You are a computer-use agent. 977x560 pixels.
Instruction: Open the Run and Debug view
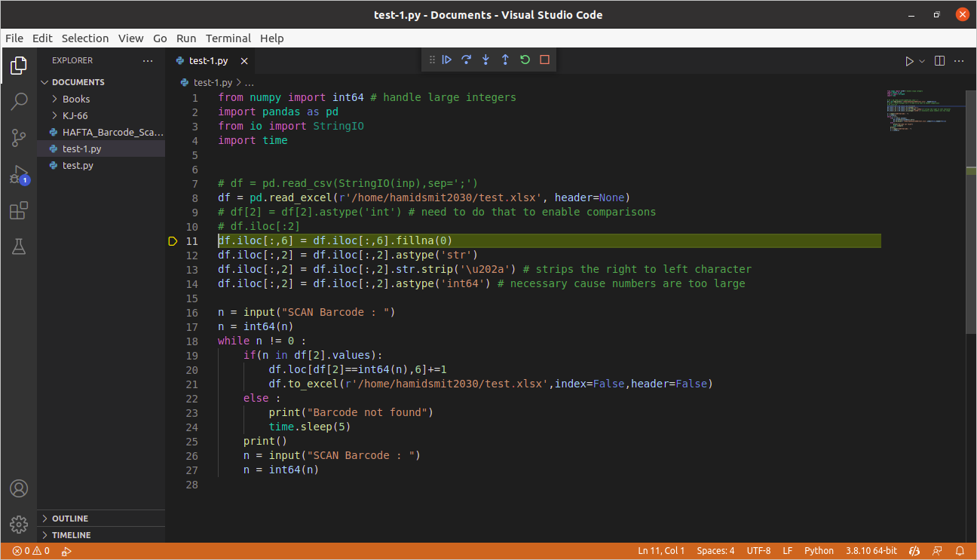click(19, 175)
